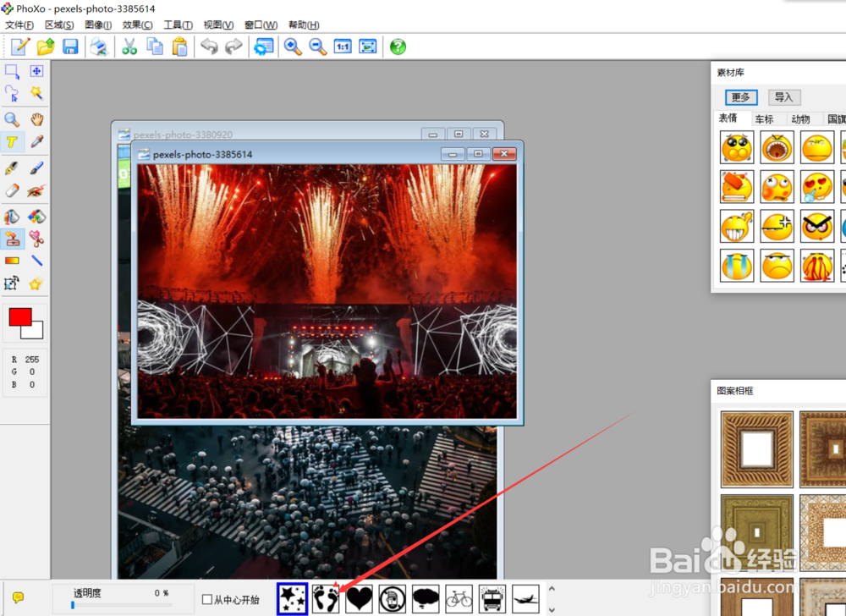Click the 导入 button in 素材库
Image resolution: width=846 pixels, height=616 pixels.
pyautogui.click(x=784, y=97)
